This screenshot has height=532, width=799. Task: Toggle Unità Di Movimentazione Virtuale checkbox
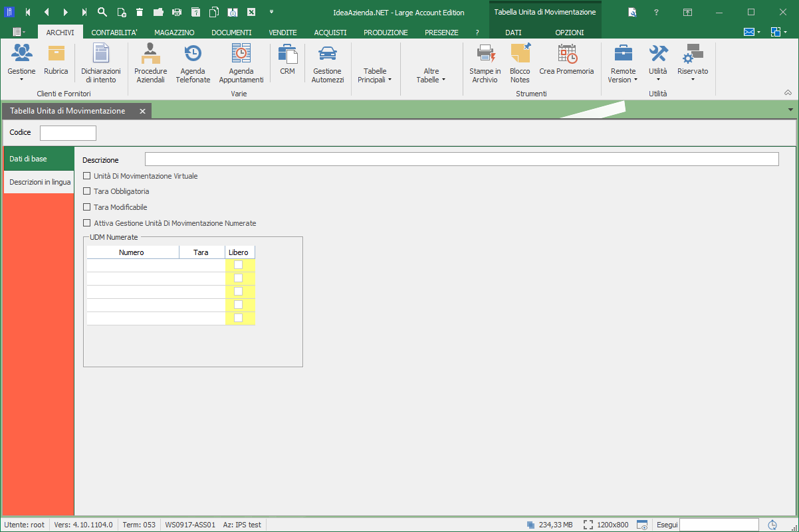tap(86, 176)
